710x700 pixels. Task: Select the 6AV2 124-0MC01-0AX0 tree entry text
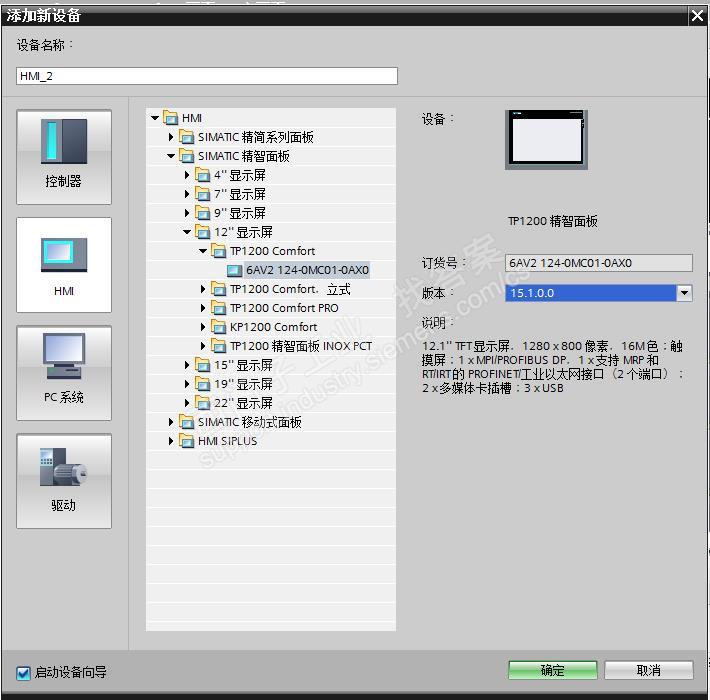click(x=307, y=270)
